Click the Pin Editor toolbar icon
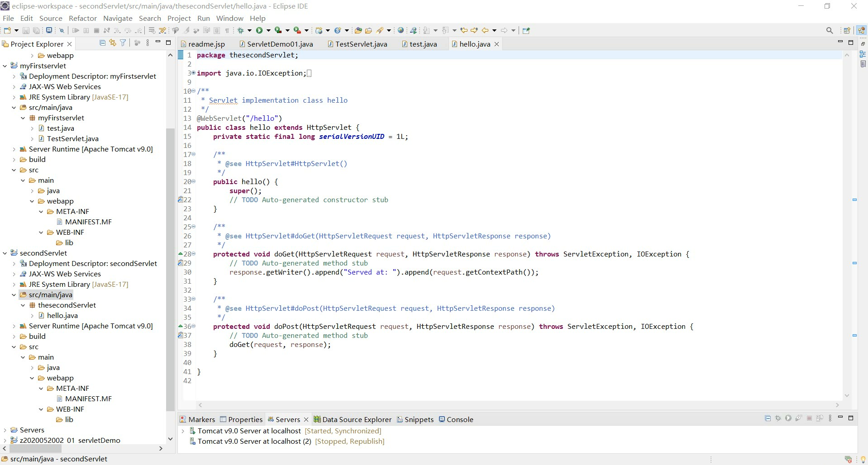Screen dimensions: 868x465 pos(526,30)
